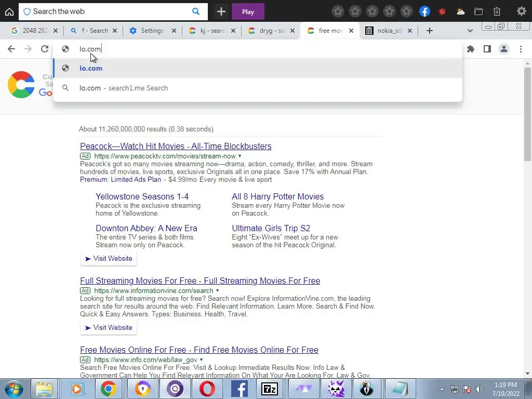Go back with the back arrow

pos(11,49)
